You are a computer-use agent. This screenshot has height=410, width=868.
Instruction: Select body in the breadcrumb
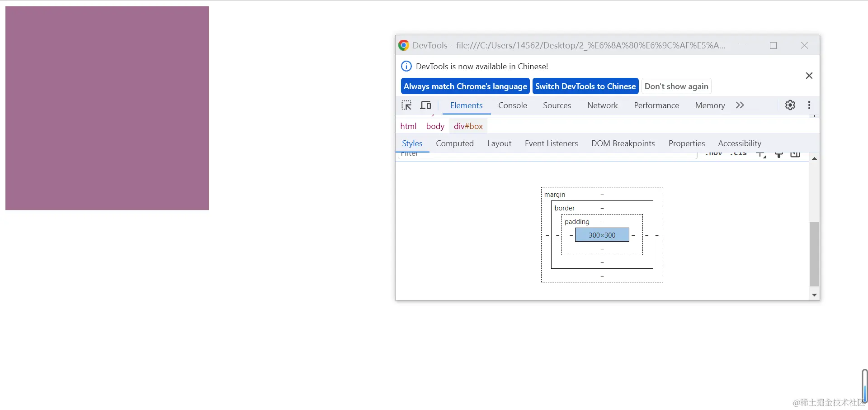(435, 126)
